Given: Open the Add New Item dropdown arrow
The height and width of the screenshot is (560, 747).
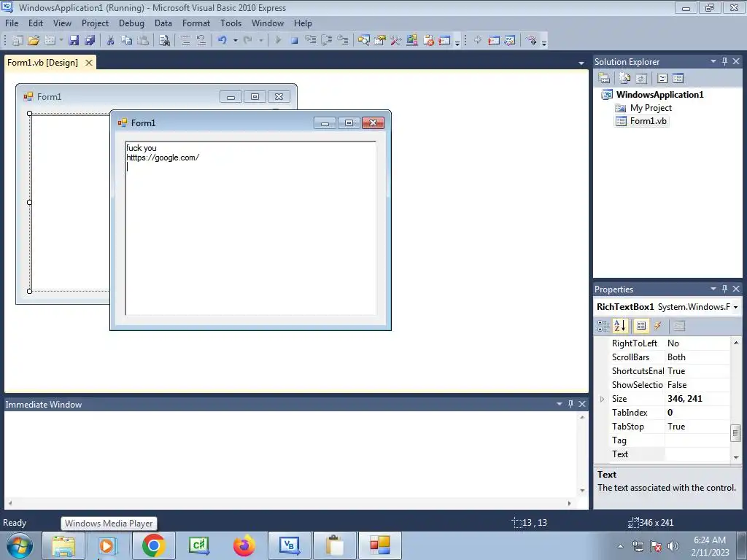Looking at the screenshot, I should 61,41.
